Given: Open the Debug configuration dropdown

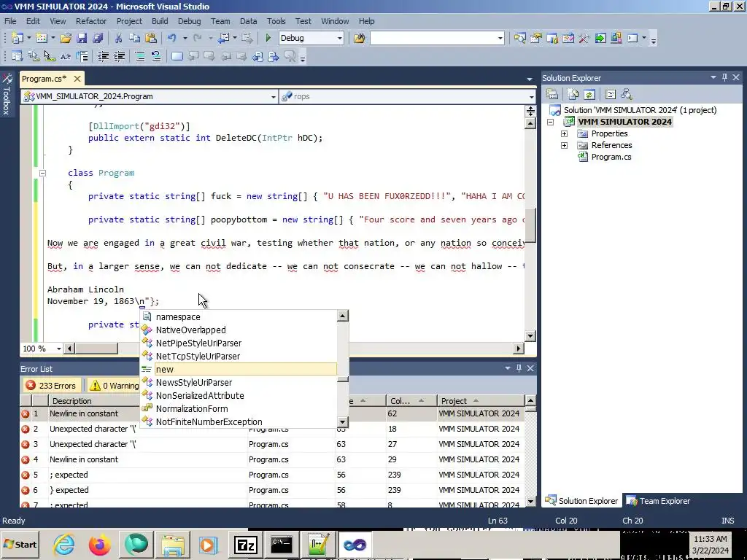Looking at the screenshot, I should point(340,38).
